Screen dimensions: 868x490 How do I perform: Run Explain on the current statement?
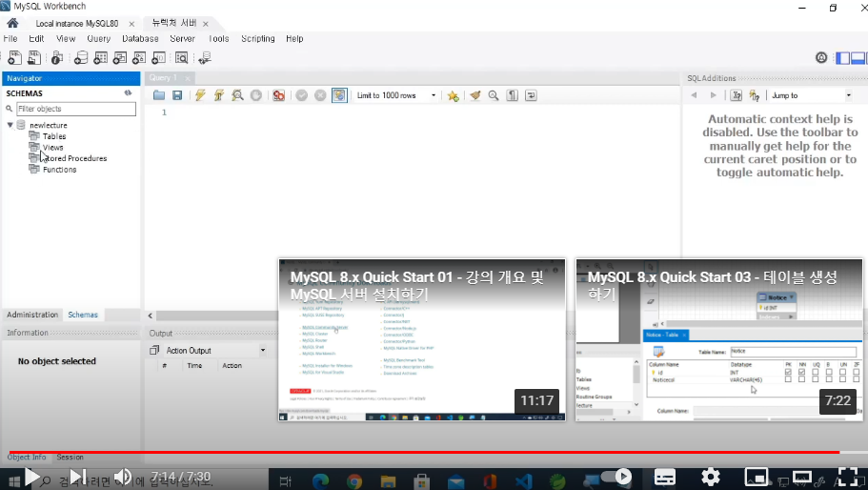pyautogui.click(x=237, y=95)
